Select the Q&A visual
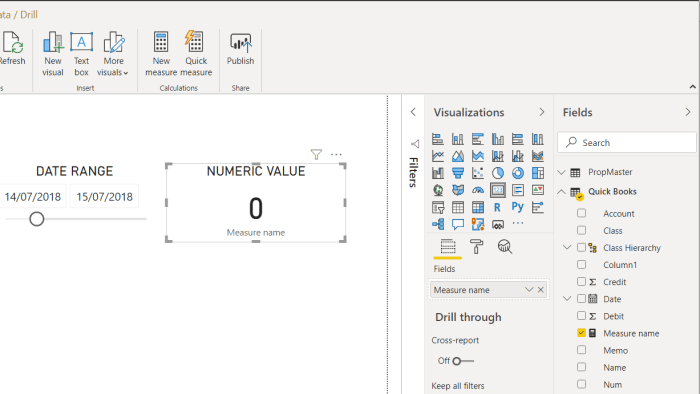Viewport: 700px width, 394px height. (458, 224)
